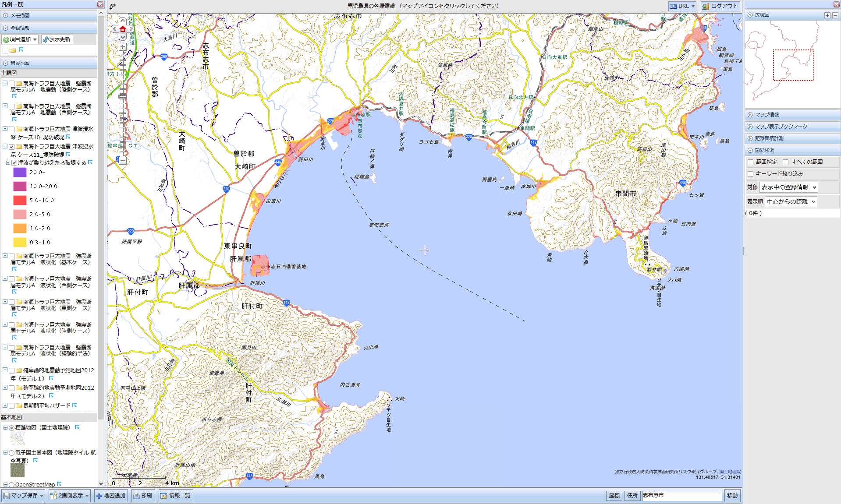Screen dimensions: 841x504
Task: Uncheck the ケース11_堤防破堤 tsunami layer checkbox
Action: pos(12,147)
